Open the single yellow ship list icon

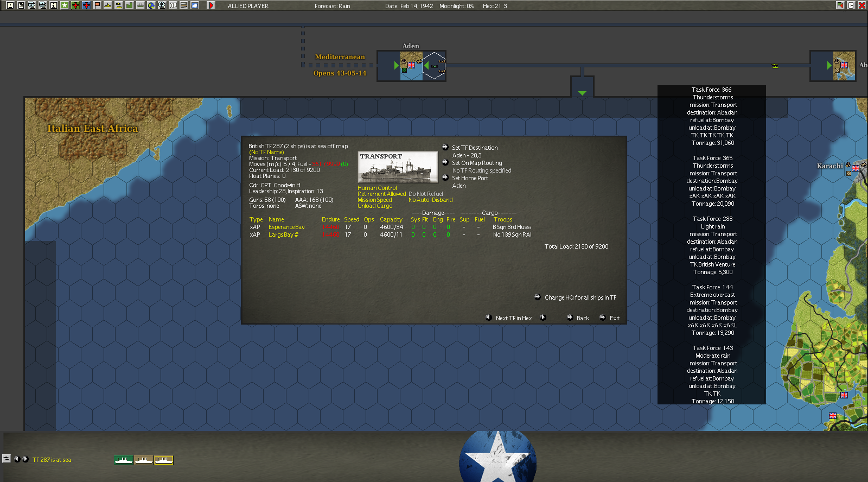tap(108, 5)
